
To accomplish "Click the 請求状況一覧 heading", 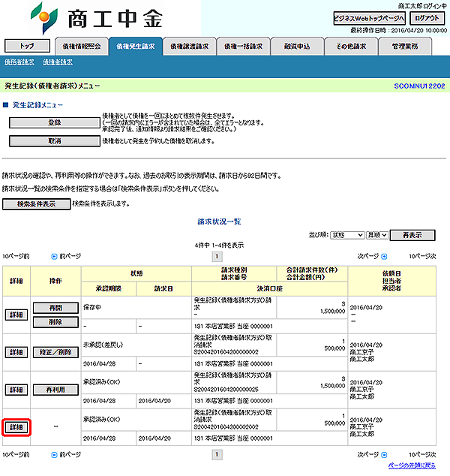I will click(x=219, y=222).
